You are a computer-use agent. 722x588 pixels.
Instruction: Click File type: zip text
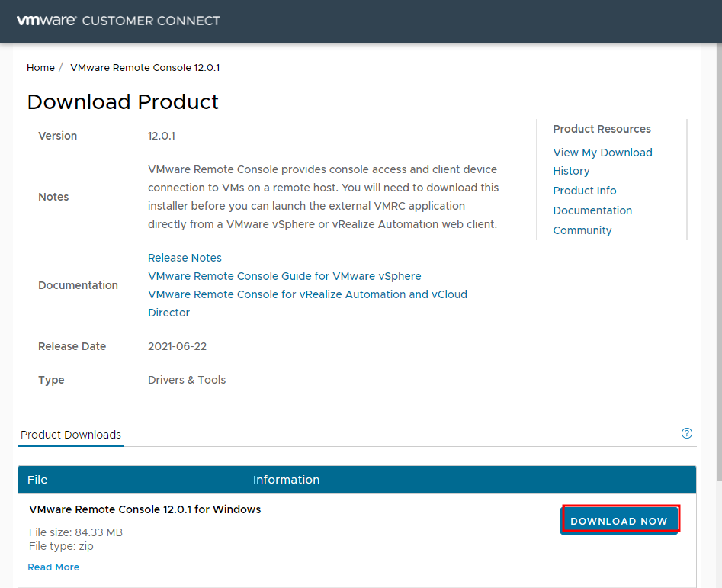coord(61,547)
